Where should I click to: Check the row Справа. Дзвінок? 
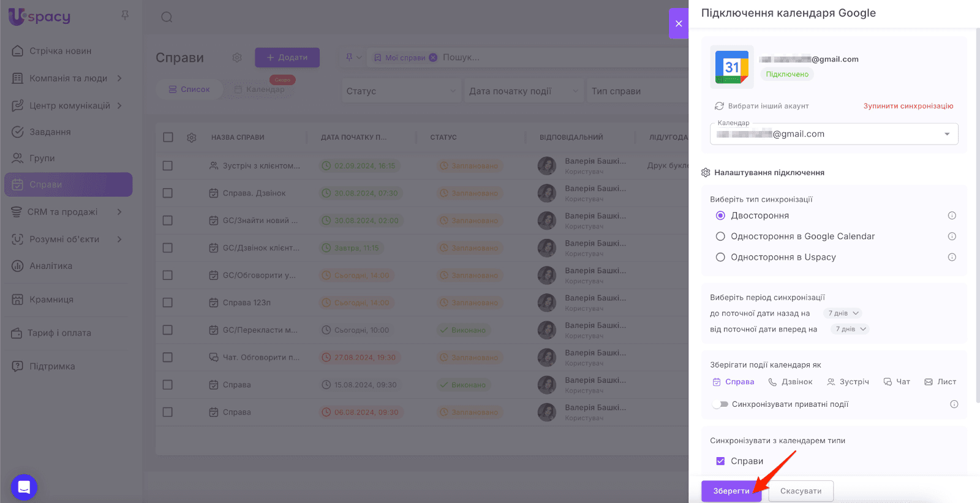(x=168, y=193)
